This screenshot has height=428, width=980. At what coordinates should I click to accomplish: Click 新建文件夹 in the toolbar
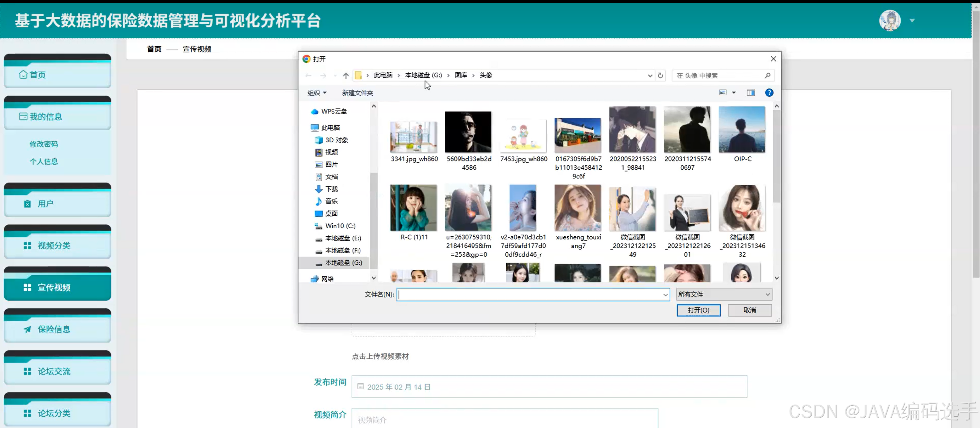(357, 93)
